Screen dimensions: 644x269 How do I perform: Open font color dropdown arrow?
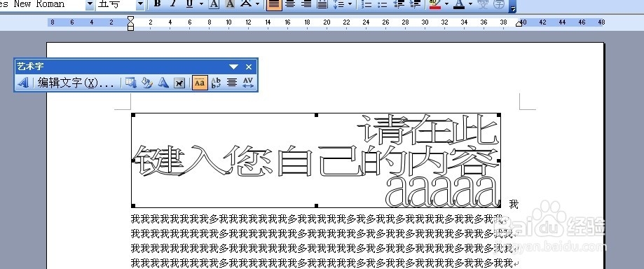(471, 4)
